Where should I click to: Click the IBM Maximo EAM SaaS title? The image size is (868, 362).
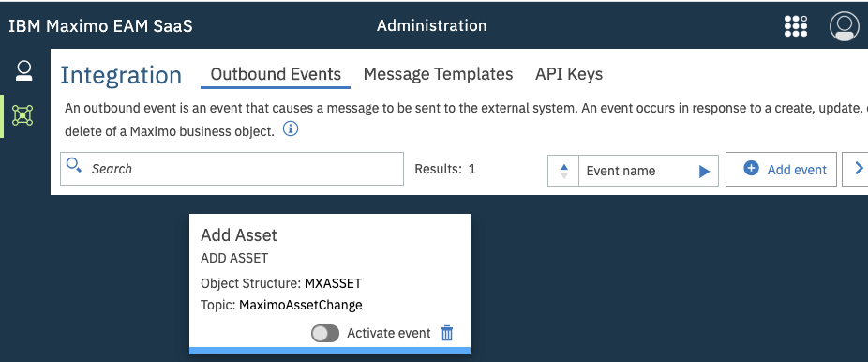pos(100,26)
